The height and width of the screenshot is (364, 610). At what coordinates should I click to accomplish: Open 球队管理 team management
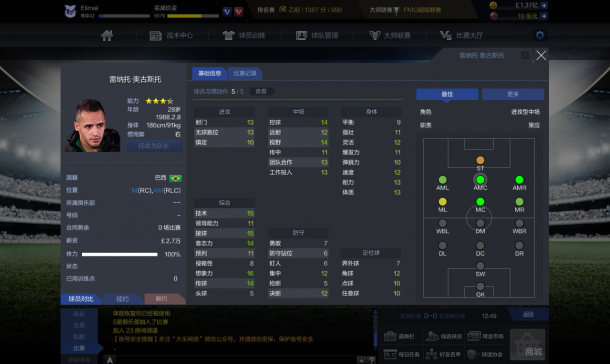coord(317,35)
